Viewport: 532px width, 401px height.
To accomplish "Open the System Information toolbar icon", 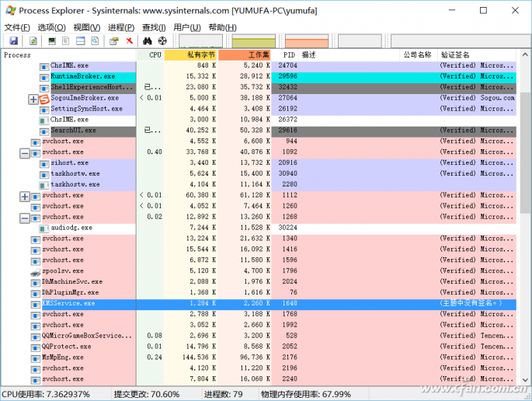I will point(52,41).
